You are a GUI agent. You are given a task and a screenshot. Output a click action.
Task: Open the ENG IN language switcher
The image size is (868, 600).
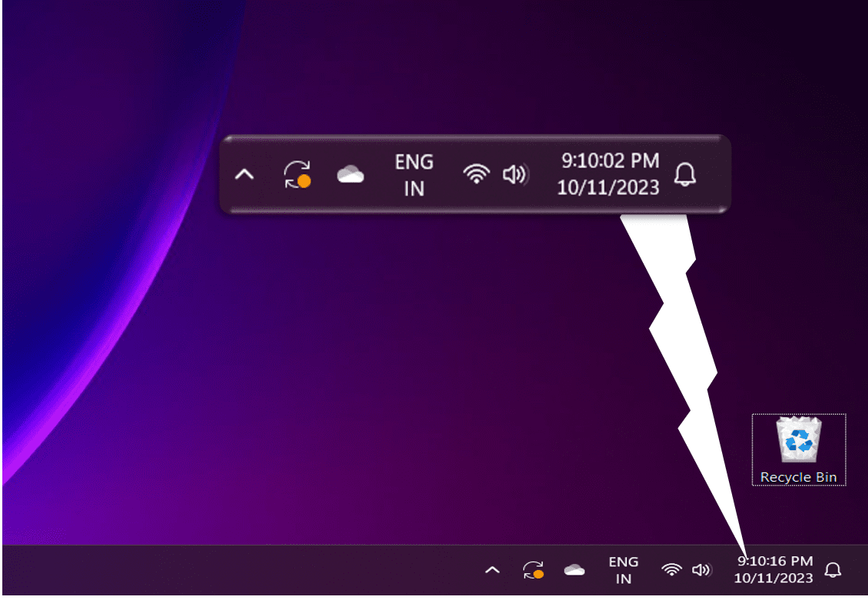[x=624, y=570]
